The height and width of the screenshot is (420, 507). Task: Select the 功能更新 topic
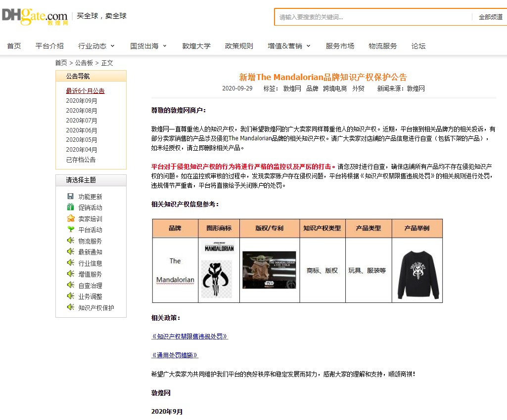pyautogui.click(x=90, y=197)
